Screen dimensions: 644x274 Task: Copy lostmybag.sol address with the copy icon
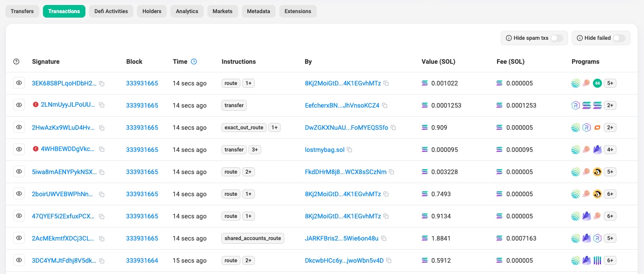click(349, 150)
